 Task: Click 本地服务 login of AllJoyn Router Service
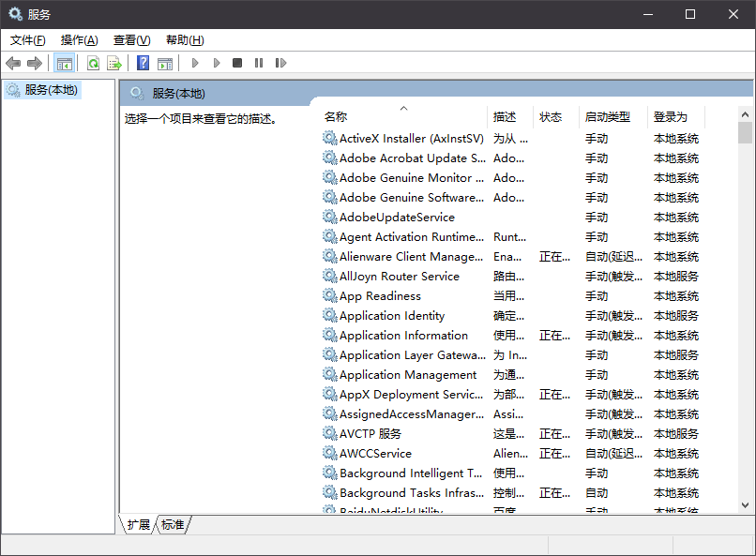(x=676, y=276)
